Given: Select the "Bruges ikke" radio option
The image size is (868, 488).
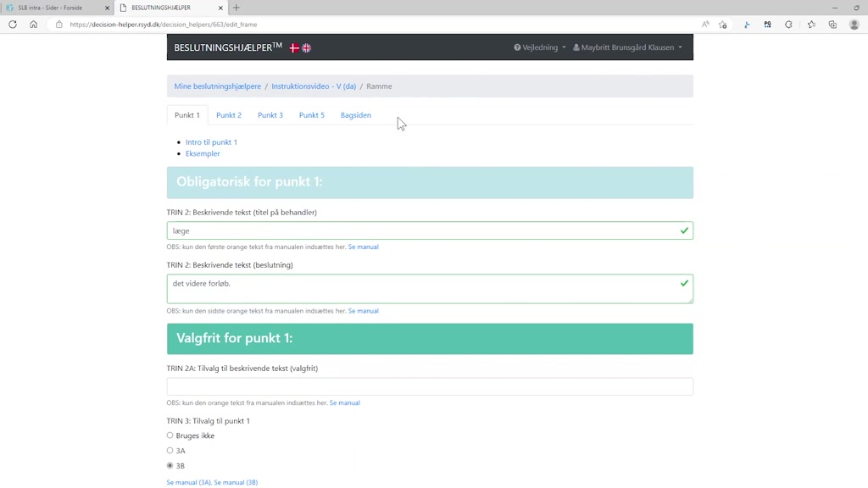Looking at the screenshot, I should point(170,435).
